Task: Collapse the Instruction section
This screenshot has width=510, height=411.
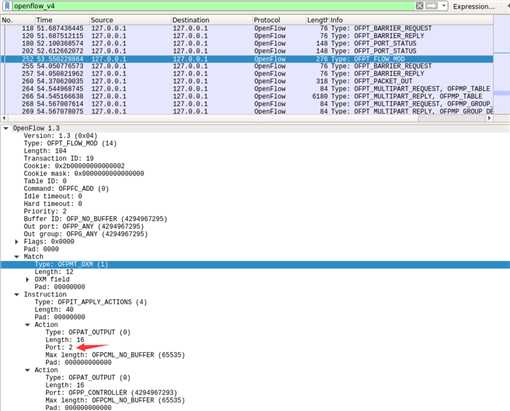Action: 17,294
